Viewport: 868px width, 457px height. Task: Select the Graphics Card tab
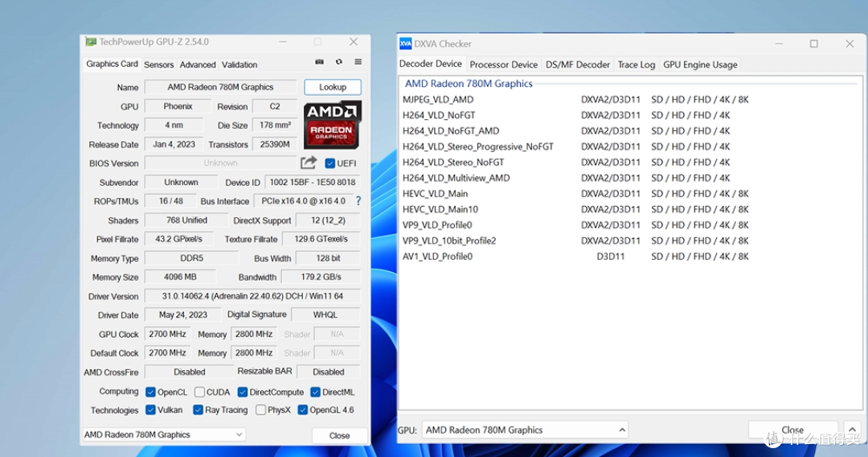(x=112, y=64)
